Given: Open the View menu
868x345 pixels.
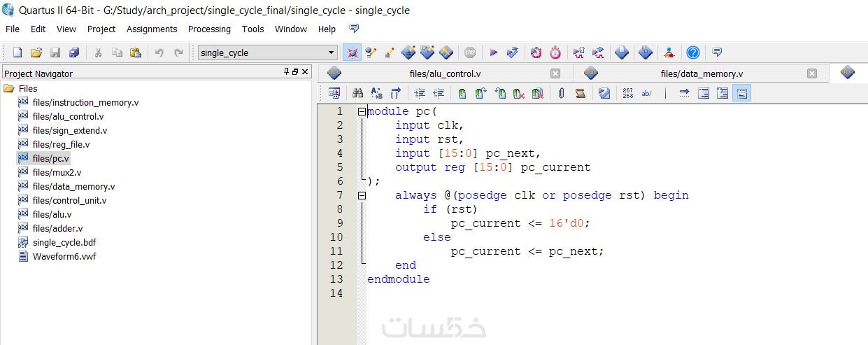Looking at the screenshot, I should [x=66, y=29].
